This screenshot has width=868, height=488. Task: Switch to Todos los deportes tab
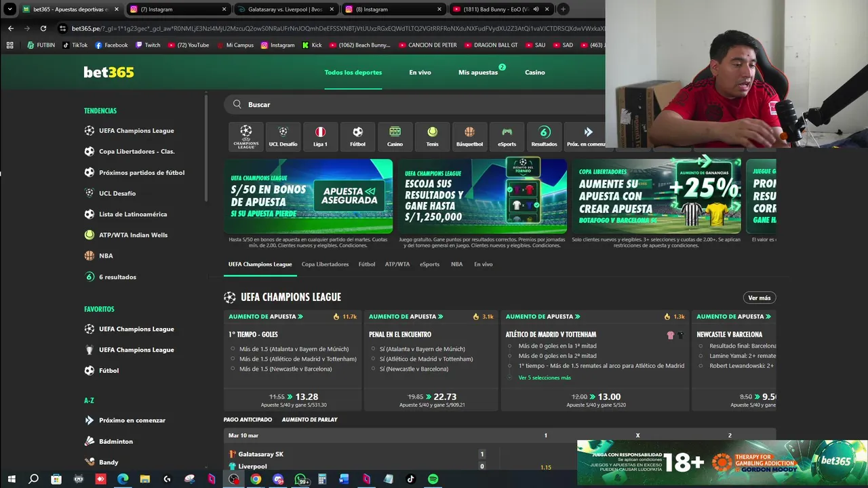(353, 73)
